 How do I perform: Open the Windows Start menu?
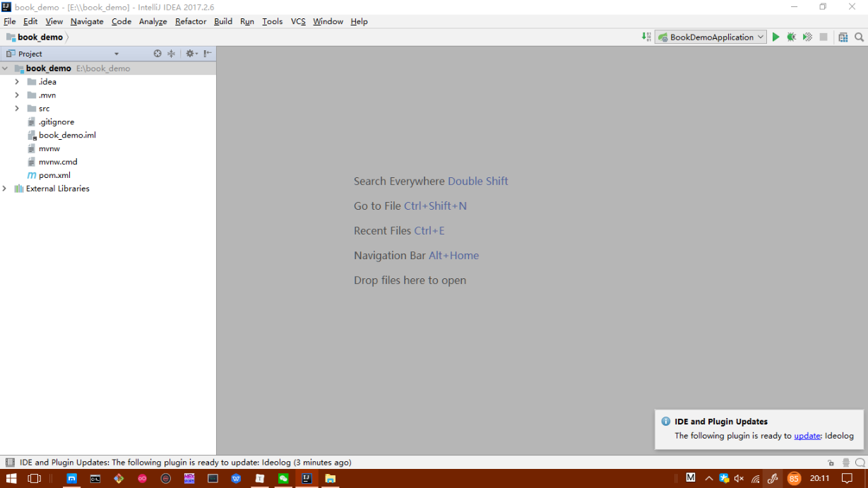[11, 478]
